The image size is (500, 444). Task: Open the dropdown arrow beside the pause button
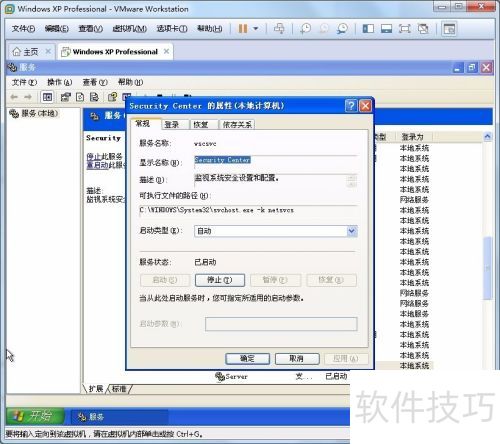pyautogui.click(x=256, y=29)
